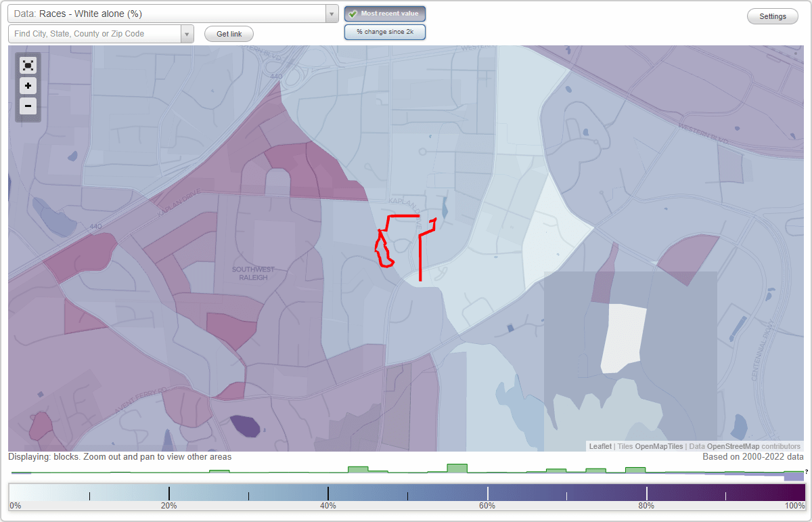Click the 20% mark on color legend
Screen dimensions: 812x522
(x=168, y=494)
